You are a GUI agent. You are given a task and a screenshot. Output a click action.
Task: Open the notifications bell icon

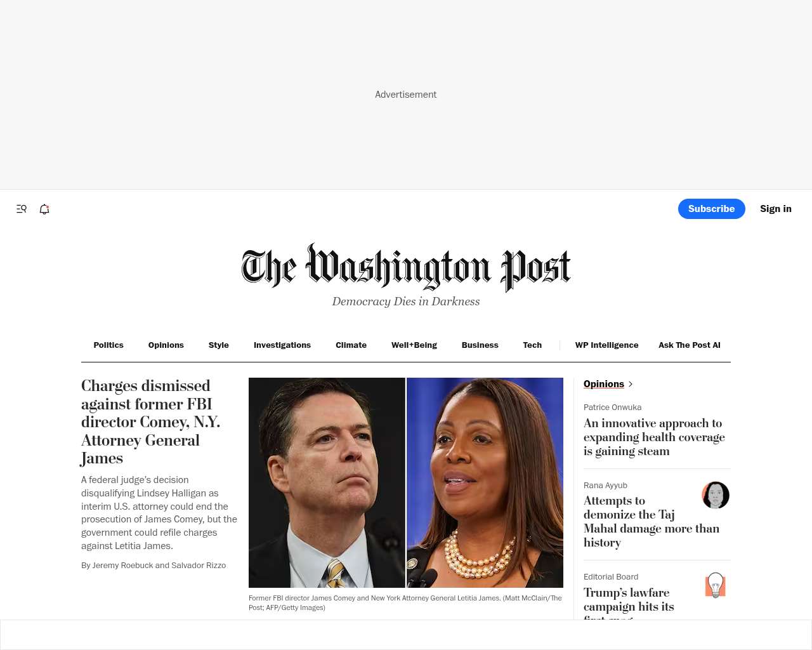pyautogui.click(x=44, y=209)
